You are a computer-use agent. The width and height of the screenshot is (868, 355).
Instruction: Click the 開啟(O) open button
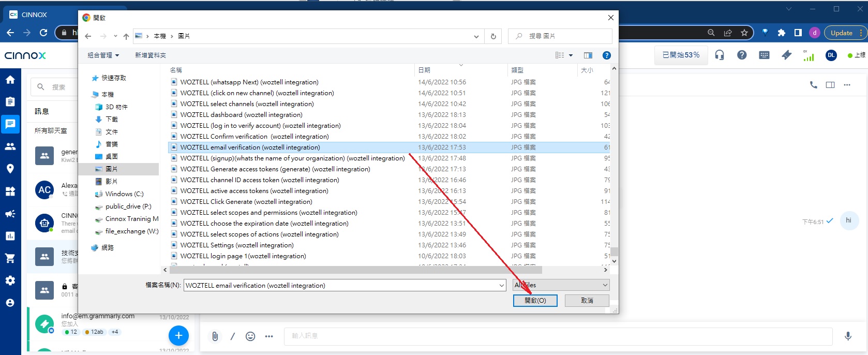tap(535, 301)
